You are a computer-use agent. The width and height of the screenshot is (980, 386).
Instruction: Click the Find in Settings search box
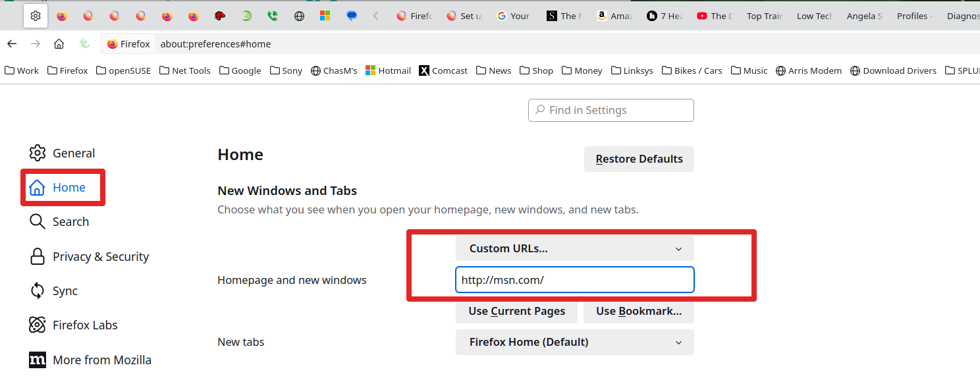coord(611,111)
